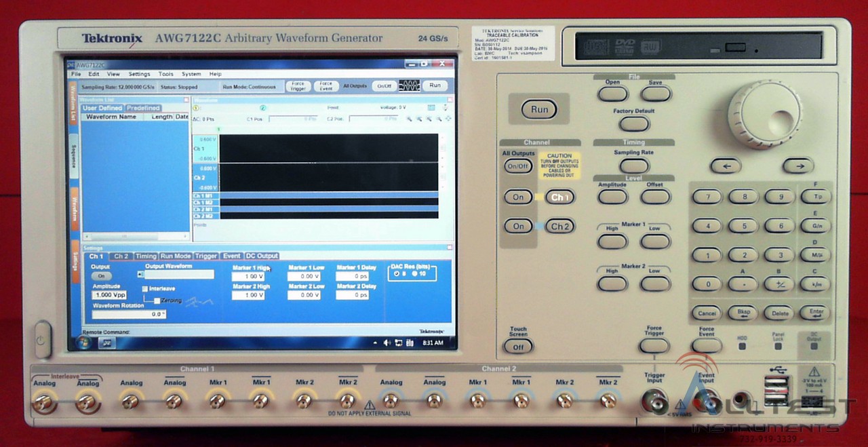Viewport: 868px width, 447px height.
Task: Check the Zeroing checkbox
Action: [157, 300]
